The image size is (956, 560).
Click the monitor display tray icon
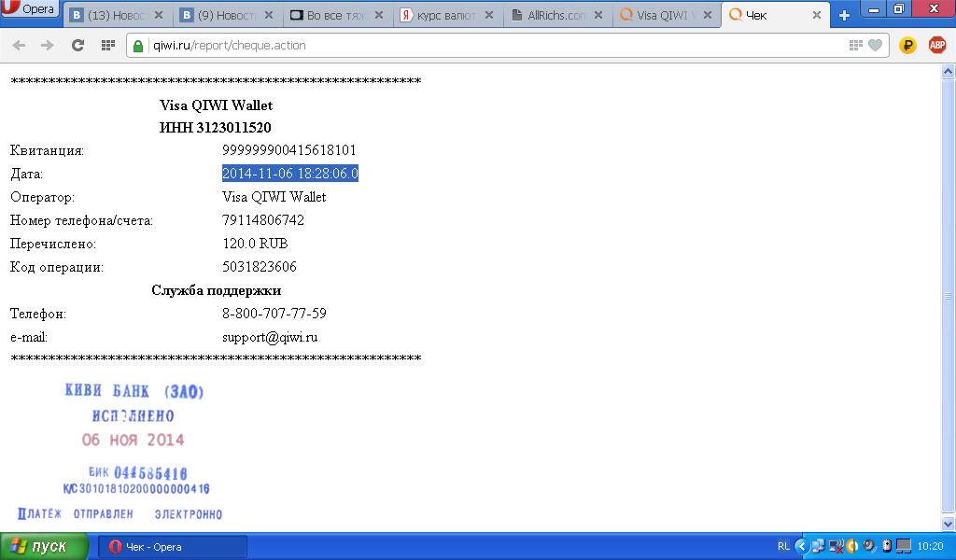pos(904,547)
